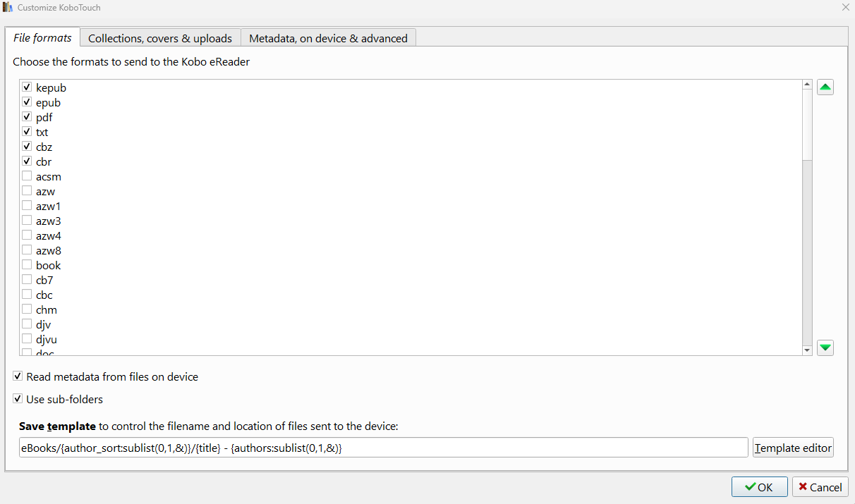This screenshot has width=855, height=504.
Task: Check the djvu format box
Action: point(27,339)
